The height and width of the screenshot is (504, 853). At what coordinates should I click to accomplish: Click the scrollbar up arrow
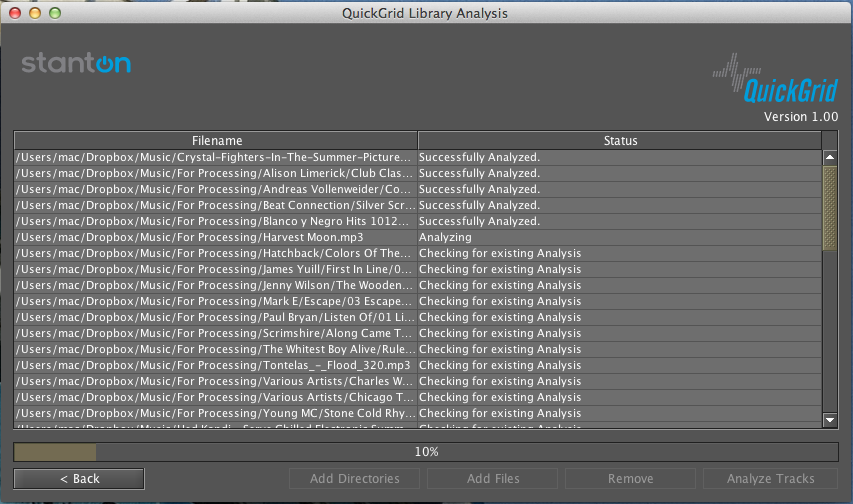coord(829,157)
